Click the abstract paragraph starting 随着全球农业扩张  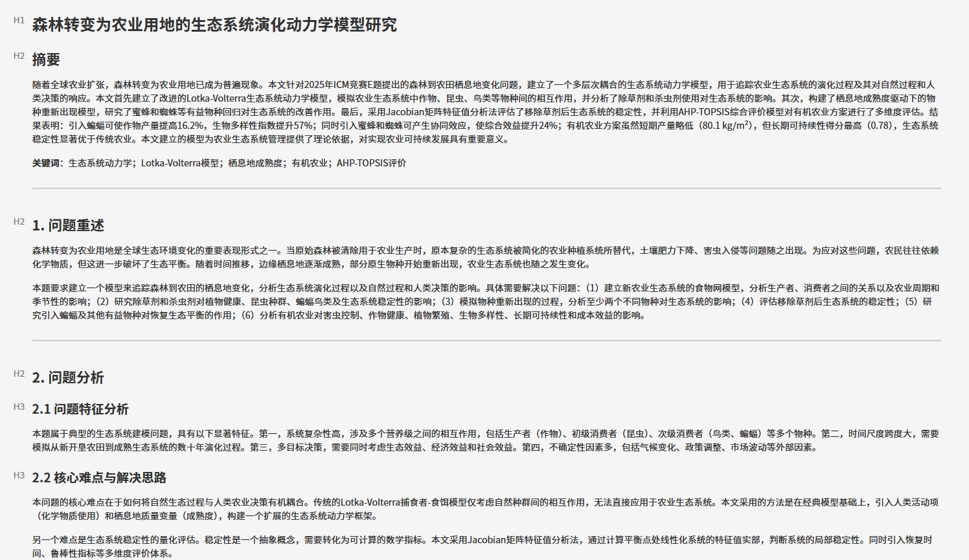coord(486,112)
